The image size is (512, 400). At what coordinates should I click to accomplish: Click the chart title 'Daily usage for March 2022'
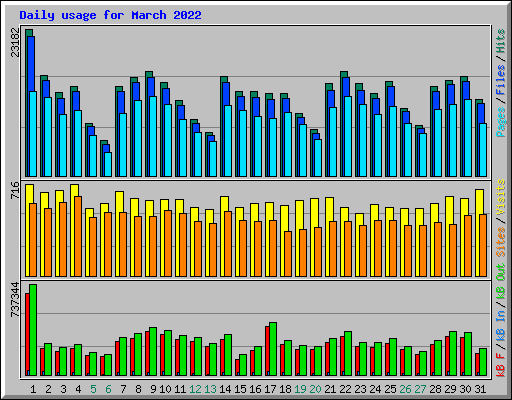(110, 15)
